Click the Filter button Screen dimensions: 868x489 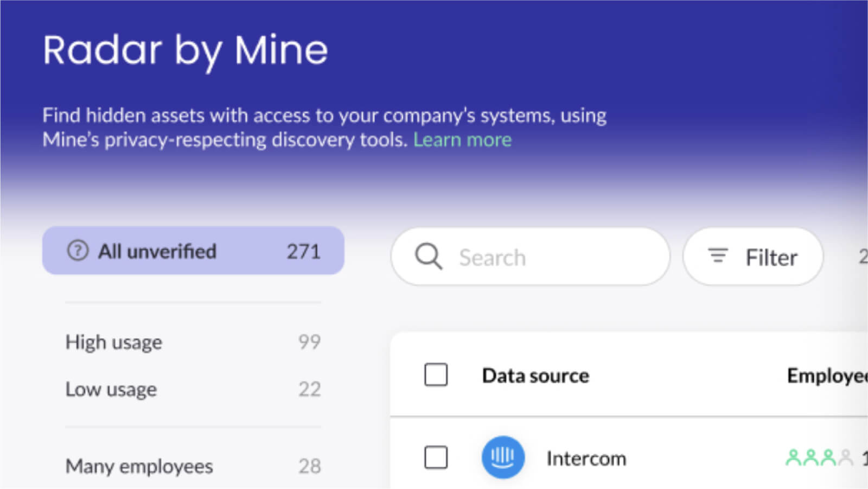[753, 257]
